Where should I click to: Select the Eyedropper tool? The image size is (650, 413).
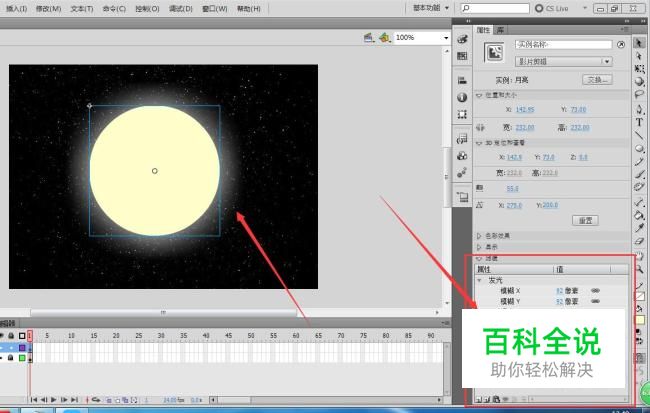(x=639, y=228)
